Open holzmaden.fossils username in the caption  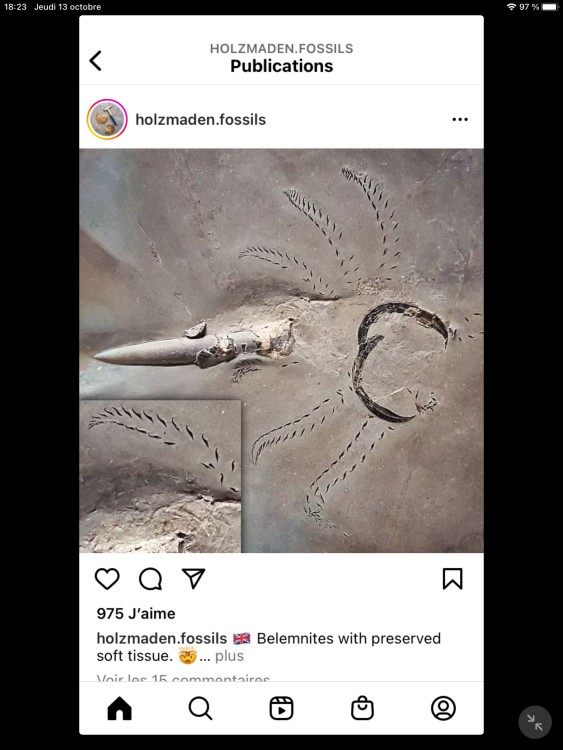tap(162, 639)
